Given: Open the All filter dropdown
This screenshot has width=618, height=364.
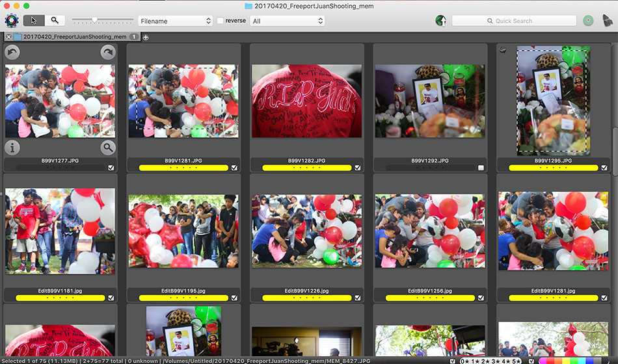Looking at the screenshot, I should pos(288,21).
